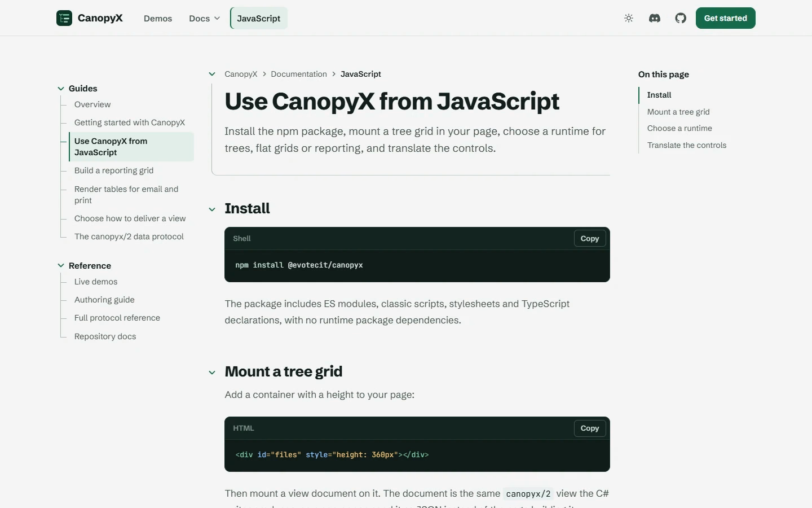Viewport: 812px width, 508px height.
Task: Click the chevron beside the breadcrumb
Action: click(212, 74)
